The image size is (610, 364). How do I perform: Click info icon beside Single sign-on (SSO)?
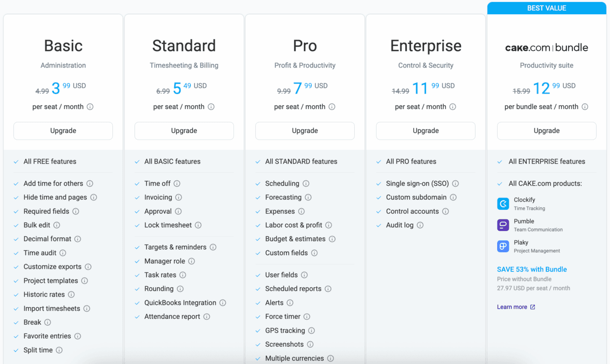pos(455,184)
